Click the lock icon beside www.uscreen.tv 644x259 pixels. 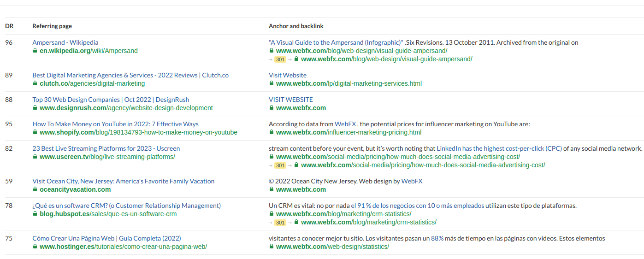pyautogui.click(x=35, y=157)
